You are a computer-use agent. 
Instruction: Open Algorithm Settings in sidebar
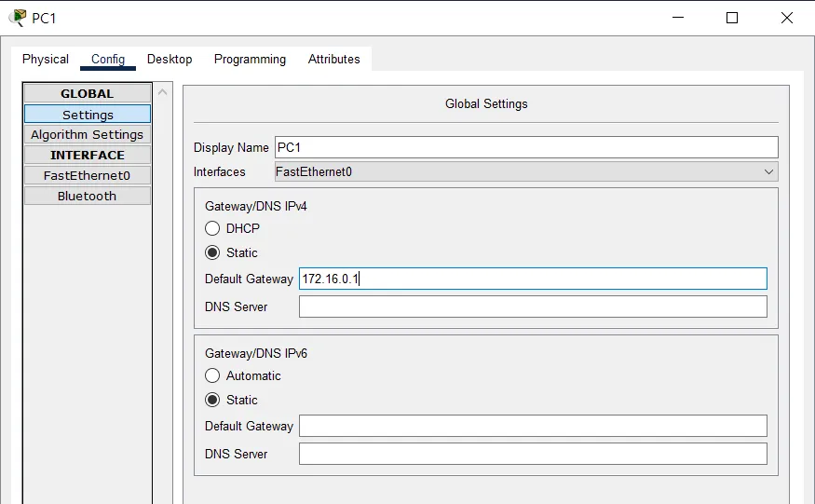point(88,135)
